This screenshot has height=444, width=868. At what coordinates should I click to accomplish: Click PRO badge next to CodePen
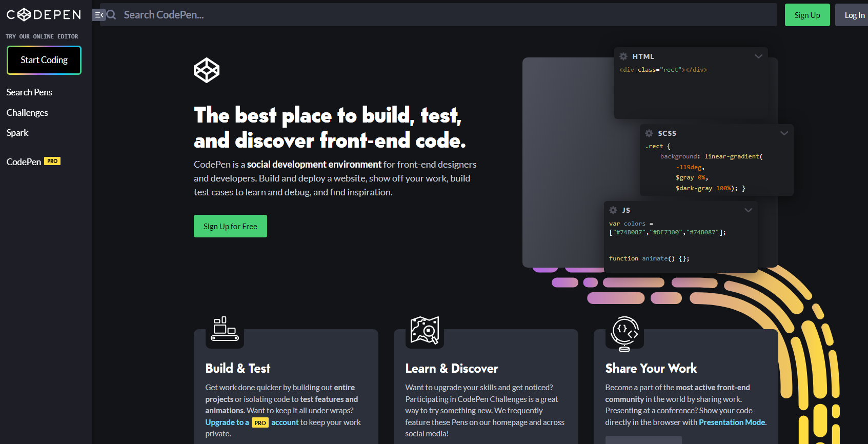click(x=52, y=161)
